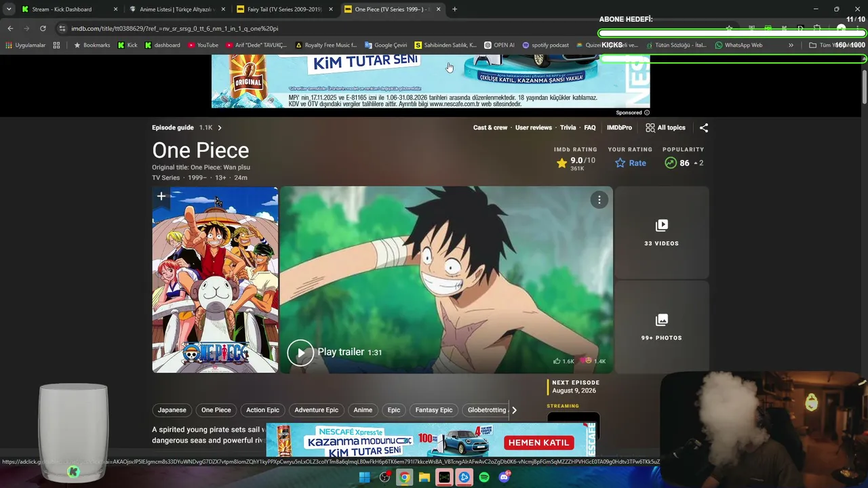Open the 33 Videos gallery

tap(661, 232)
